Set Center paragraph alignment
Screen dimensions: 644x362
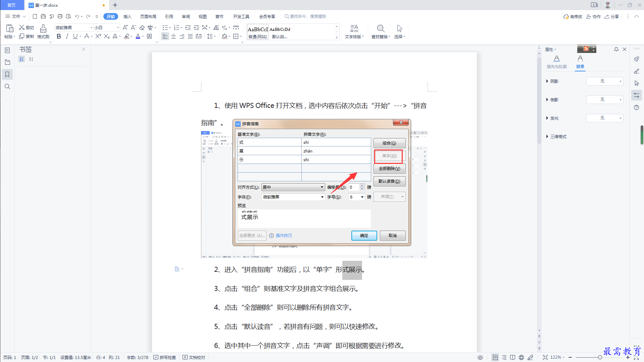(x=174, y=36)
